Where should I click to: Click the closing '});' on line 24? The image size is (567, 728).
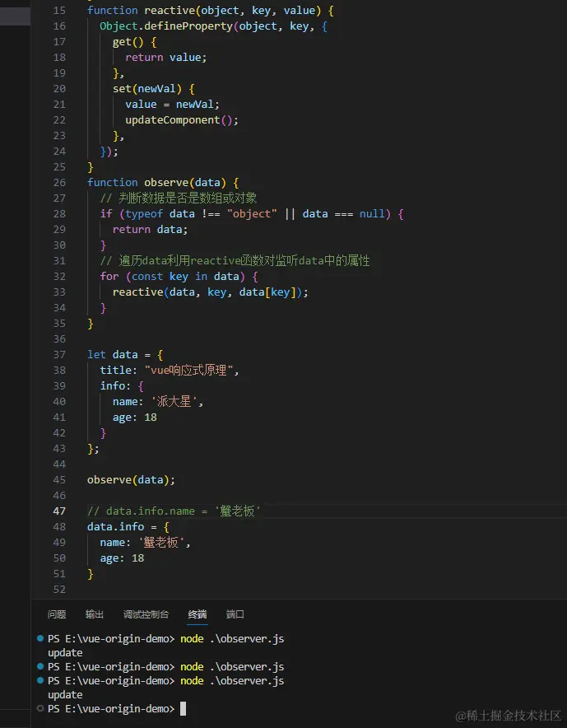pos(109,151)
